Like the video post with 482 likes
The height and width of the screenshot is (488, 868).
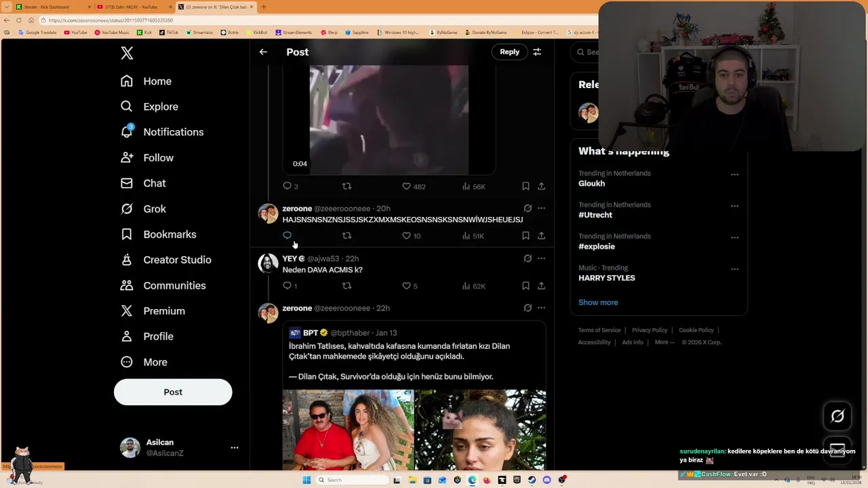point(414,186)
